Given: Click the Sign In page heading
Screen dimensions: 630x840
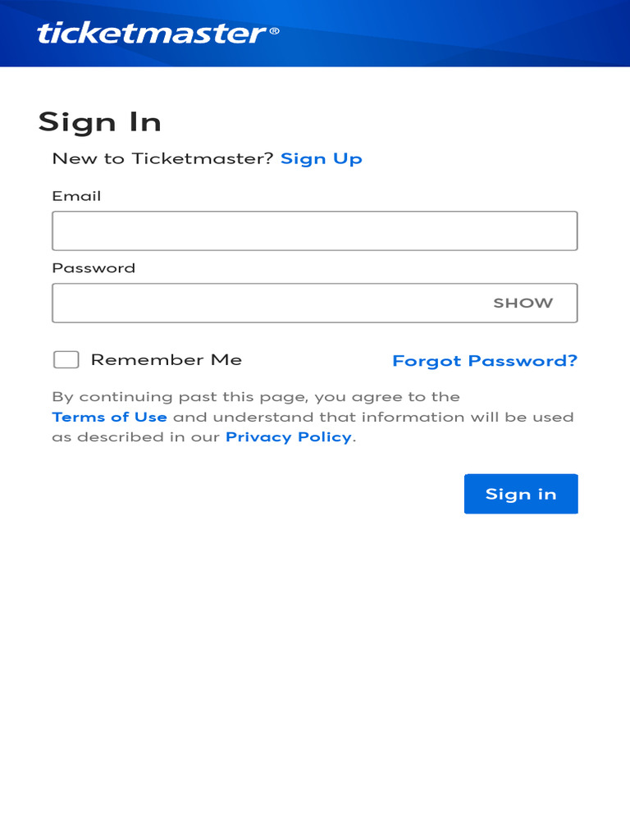Looking at the screenshot, I should [x=99, y=122].
